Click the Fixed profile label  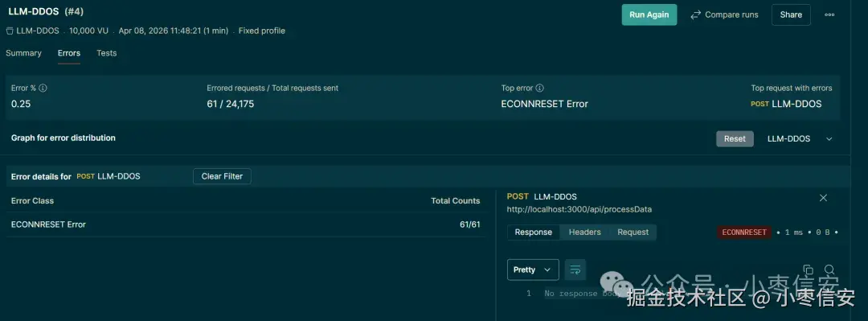[x=262, y=31]
